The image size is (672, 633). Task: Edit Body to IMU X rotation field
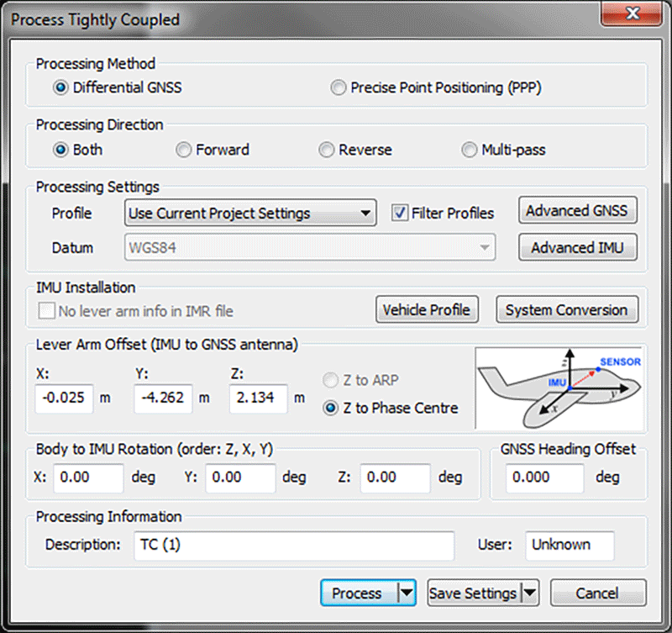tap(88, 477)
